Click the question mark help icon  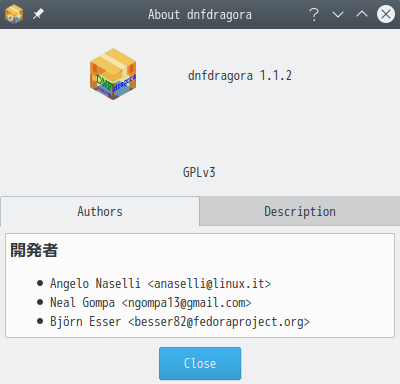pyautogui.click(x=314, y=14)
